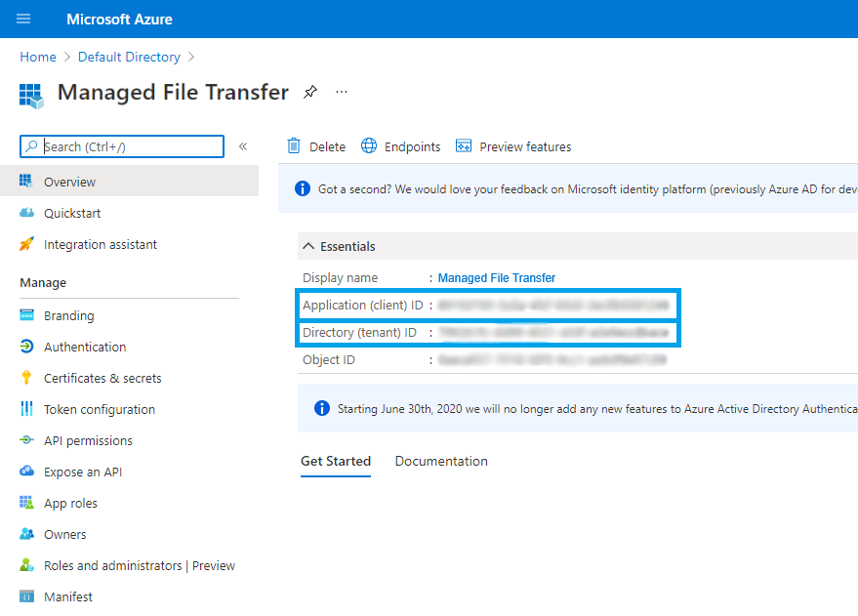Switch to the Documentation tab
858x616 pixels.
(441, 461)
